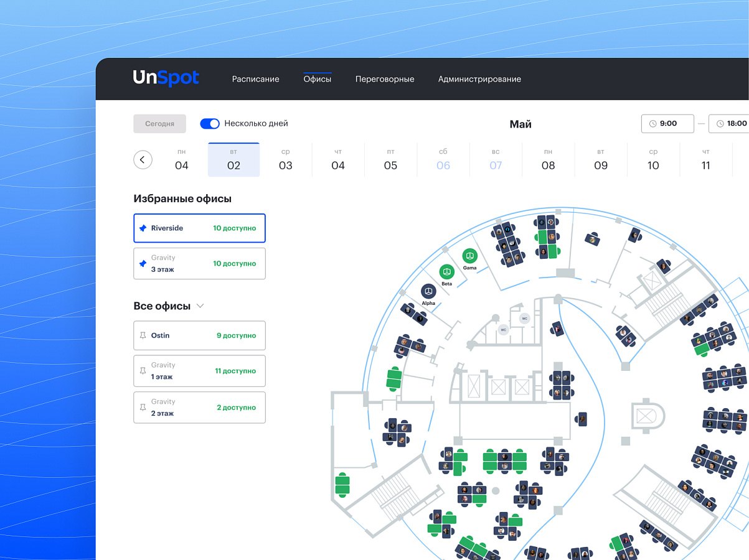749x560 pixels.
Task: Open the Администрирование tab
Action: pyautogui.click(x=479, y=79)
